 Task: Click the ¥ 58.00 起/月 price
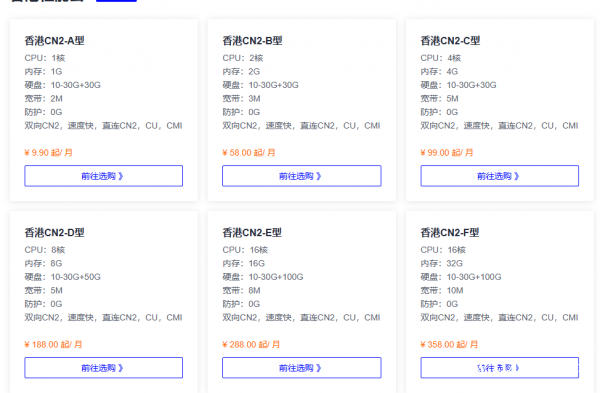249,153
